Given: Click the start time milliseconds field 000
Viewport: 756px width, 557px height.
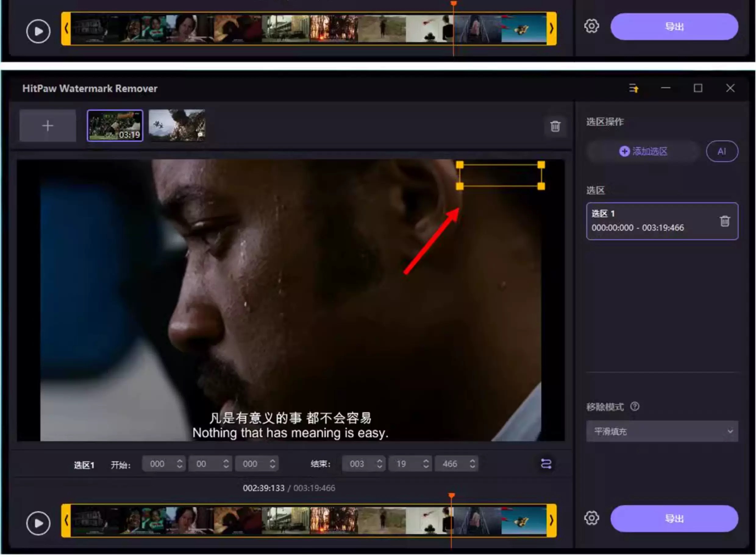Looking at the screenshot, I should click(250, 464).
